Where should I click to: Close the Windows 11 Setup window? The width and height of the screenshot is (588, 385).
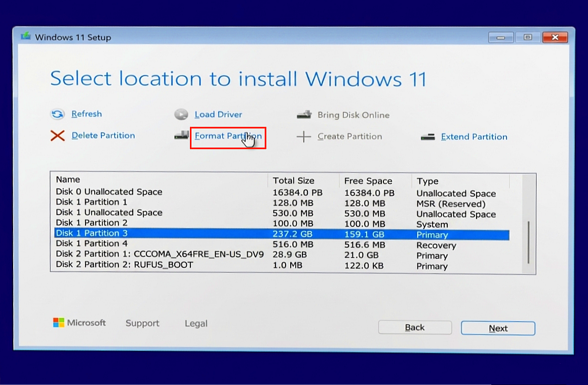[x=555, y=37]
